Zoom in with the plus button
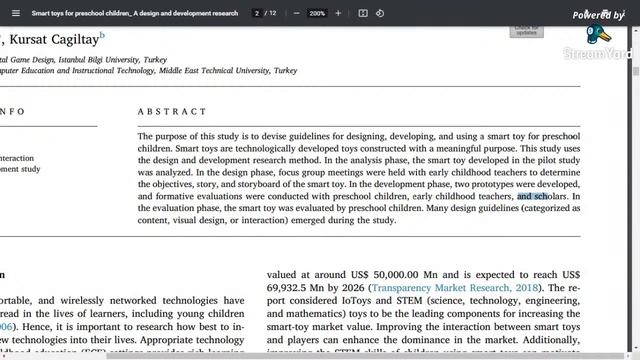640x360 pixels. 338,13
